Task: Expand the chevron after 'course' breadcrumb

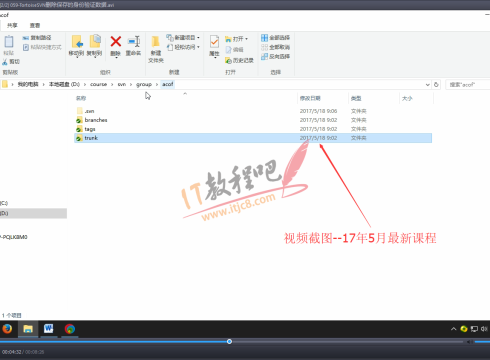Action: pyautogui.click(x=112, y=84)
